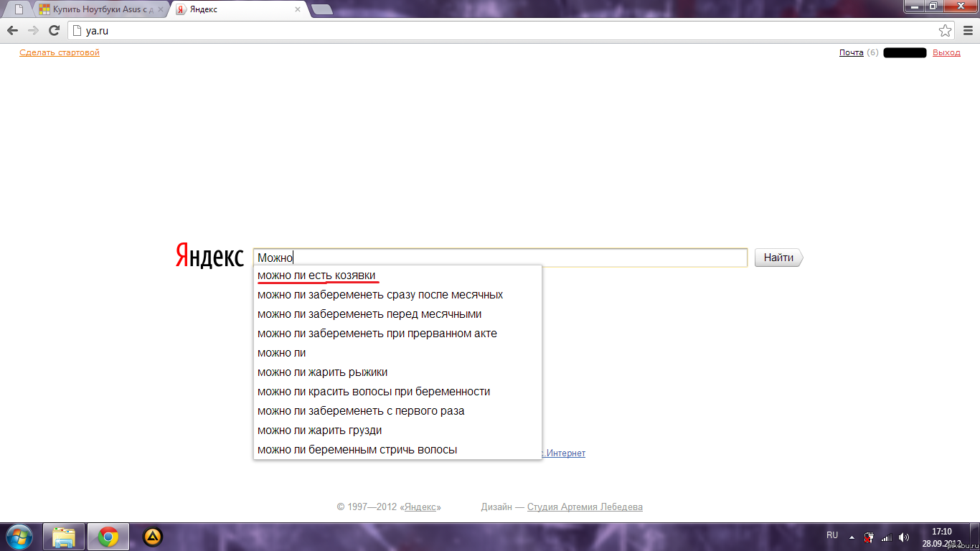Click the Сделать стартовой link

pos(60,52)
